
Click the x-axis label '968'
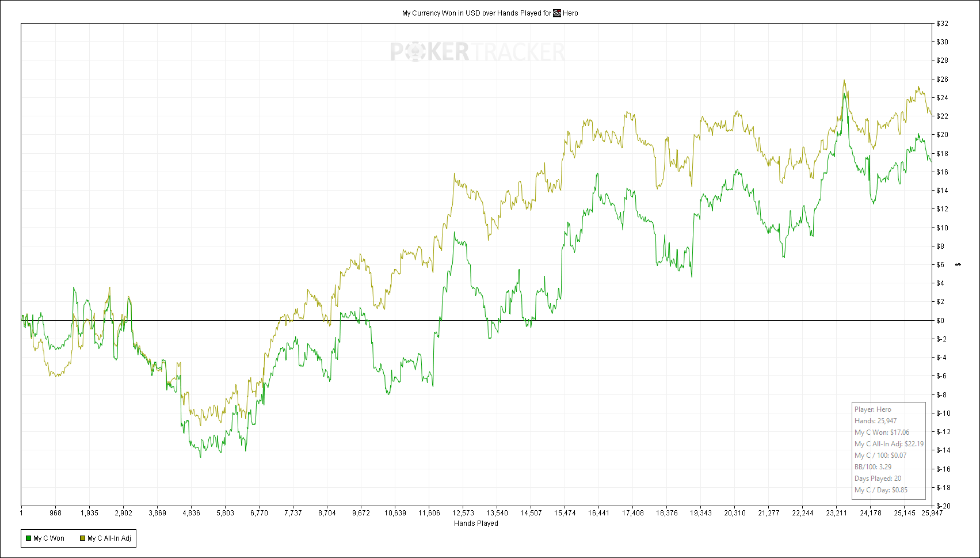pos(55,513)
